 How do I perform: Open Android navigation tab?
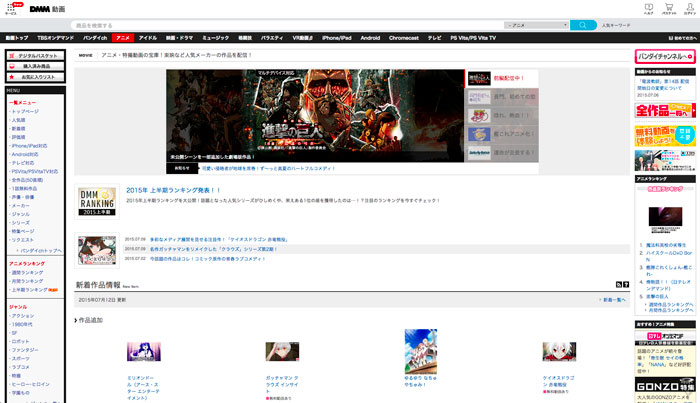pos(370,38)
